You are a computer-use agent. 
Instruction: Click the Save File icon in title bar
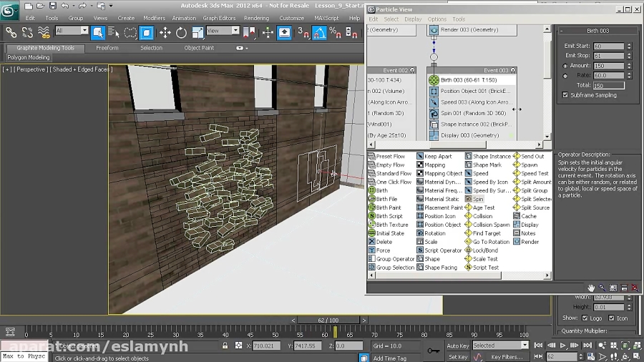[52, 6]
